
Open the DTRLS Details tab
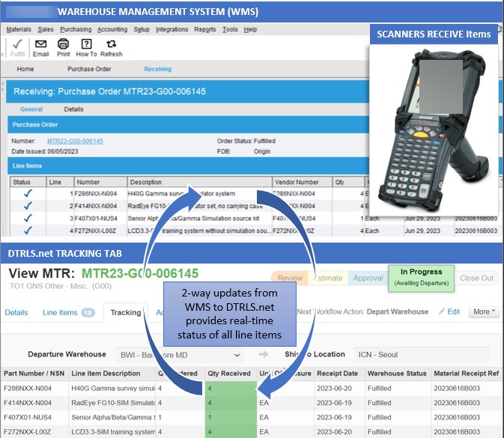(x=16, y=312)
